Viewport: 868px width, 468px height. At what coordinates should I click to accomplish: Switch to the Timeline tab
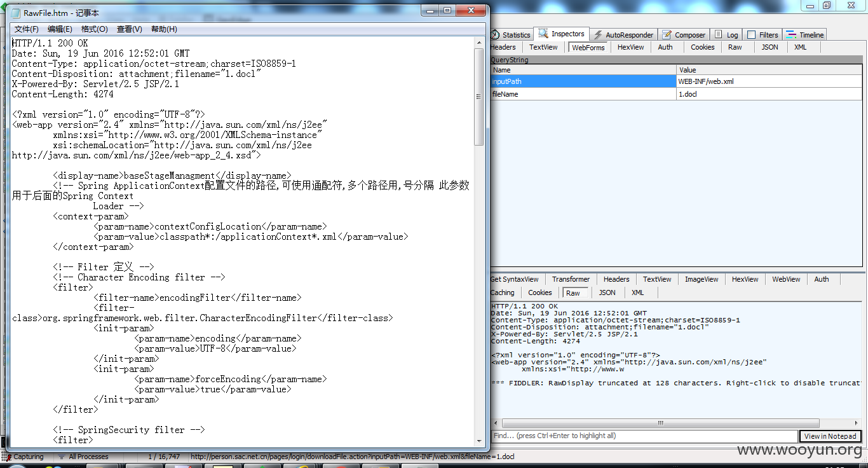click(805, 35)
